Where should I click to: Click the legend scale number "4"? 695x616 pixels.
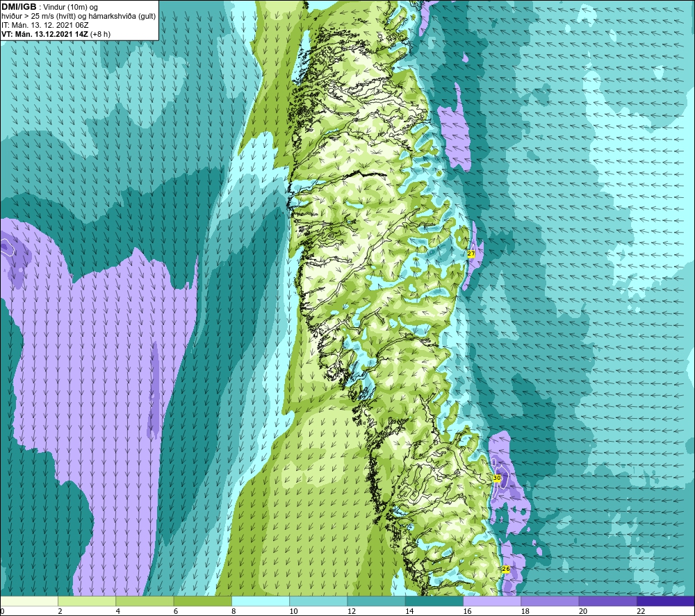point(118,611)
